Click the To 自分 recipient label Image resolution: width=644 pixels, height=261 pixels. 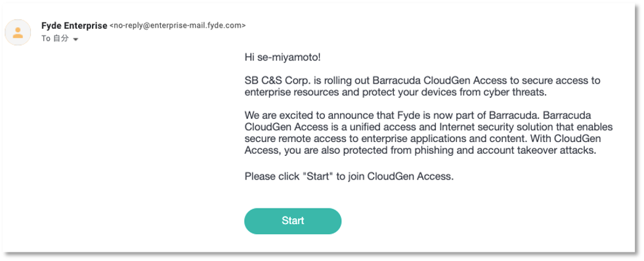pyautogui.click(x=55, y=39)
